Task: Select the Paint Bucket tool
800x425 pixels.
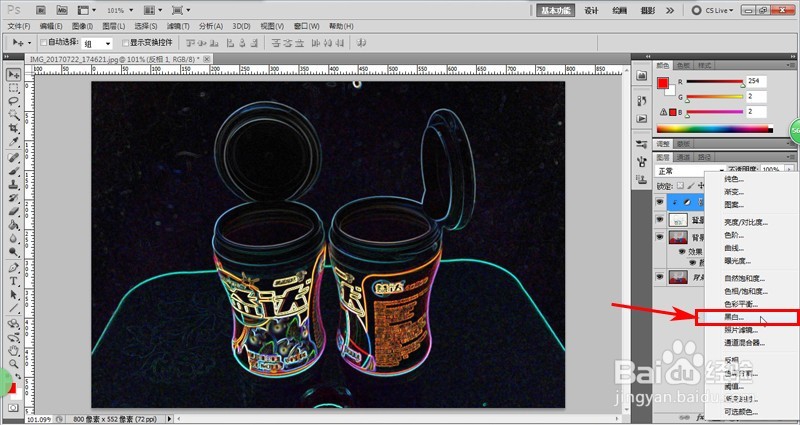Action: tap(13, 225)
